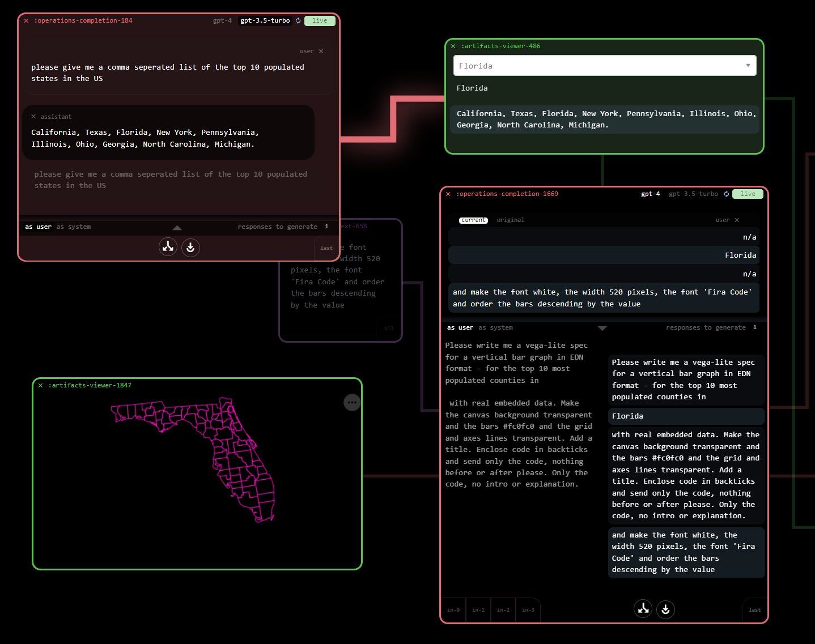Choose gpt-4 model in operations-completion-184

pyautogui.click(x=222, y=20)
